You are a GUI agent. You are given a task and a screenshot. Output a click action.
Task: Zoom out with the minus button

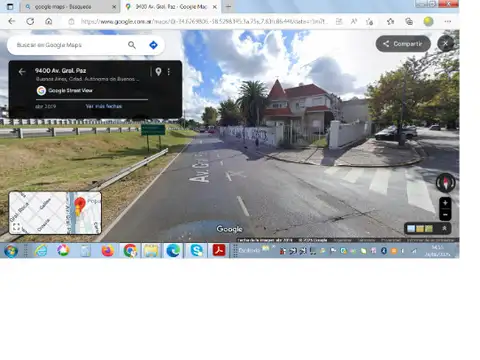pos(445,215)
